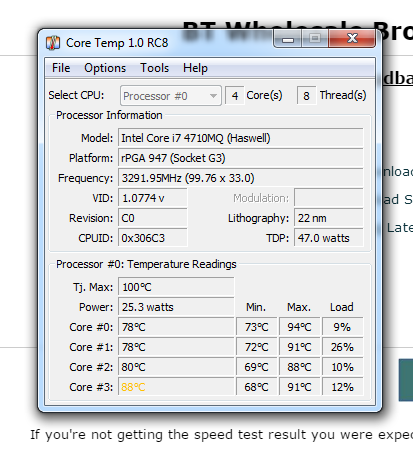Click the Min. column header

256,307
